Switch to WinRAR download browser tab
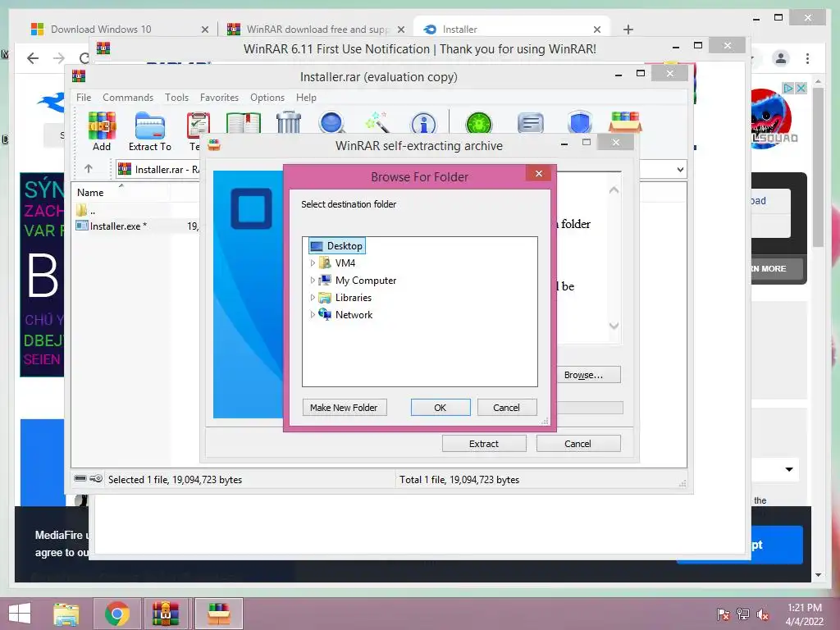The height and width of the screenshot is (630, 840). [x=316, y=29]
